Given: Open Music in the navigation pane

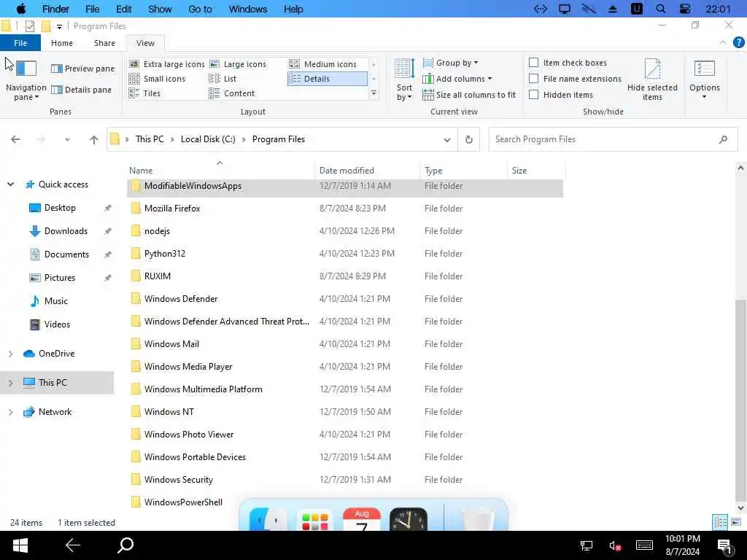Looking at the screenshot, I should tap(55, 301).
